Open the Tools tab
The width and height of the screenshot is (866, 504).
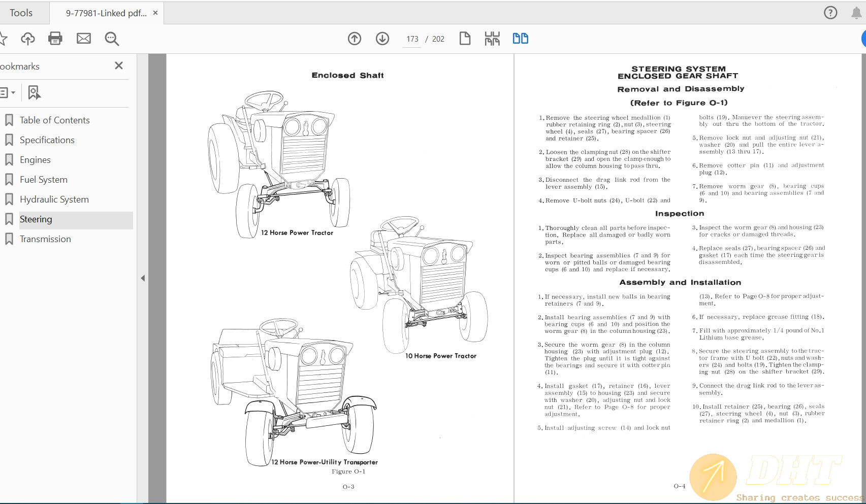point(21,13)
